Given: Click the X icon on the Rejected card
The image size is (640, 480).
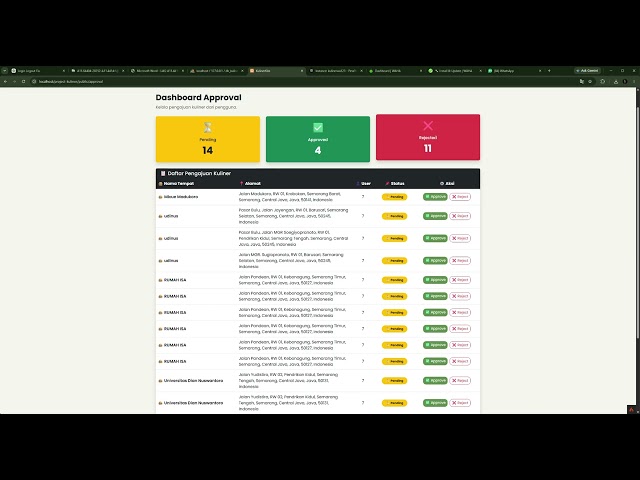Looking at the screenshot, I should pos(428,125).
